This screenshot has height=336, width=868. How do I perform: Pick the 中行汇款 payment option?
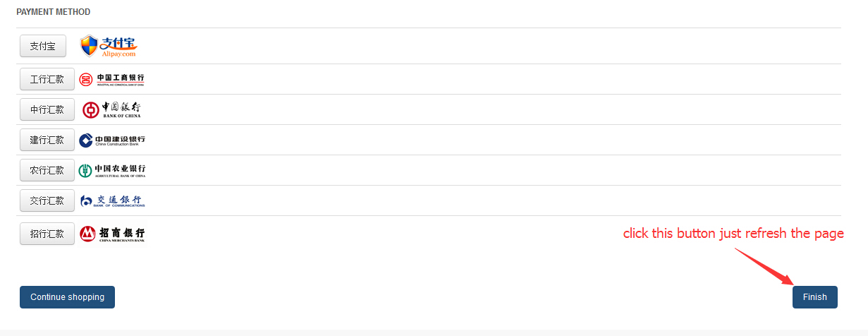coord(47,110)
